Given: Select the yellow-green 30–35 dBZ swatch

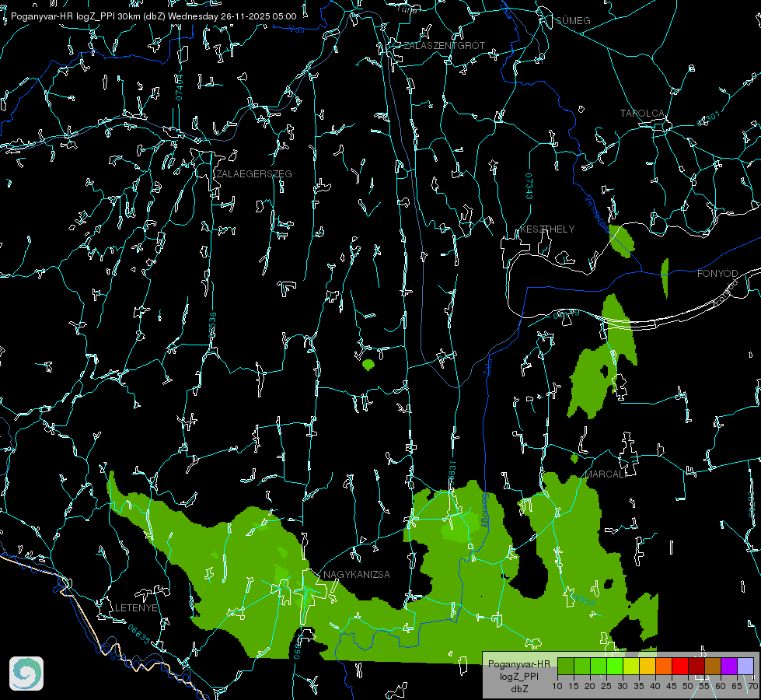Looking at the screenshot, I should tap(631, 666).
